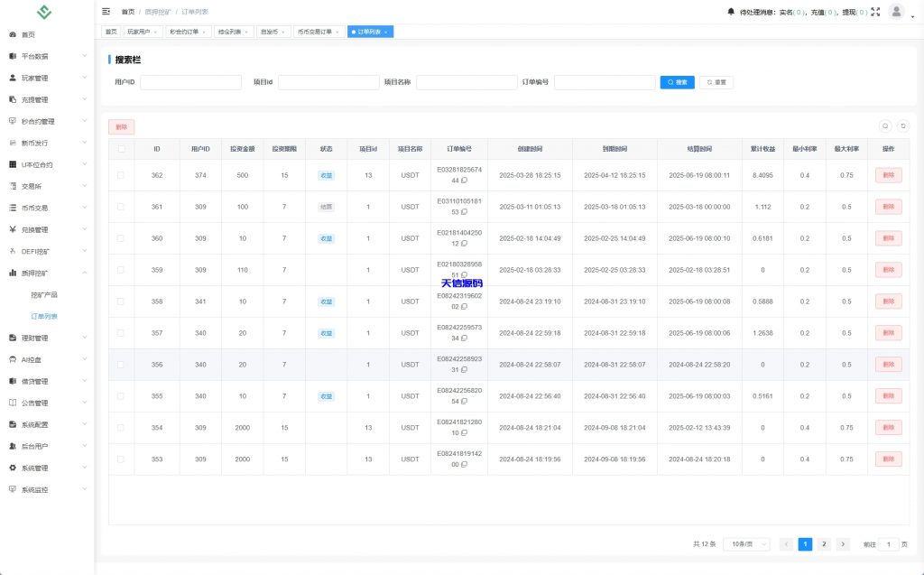
Task: Click the 新币发行 sidebar icon
Action: pos(13,143)
